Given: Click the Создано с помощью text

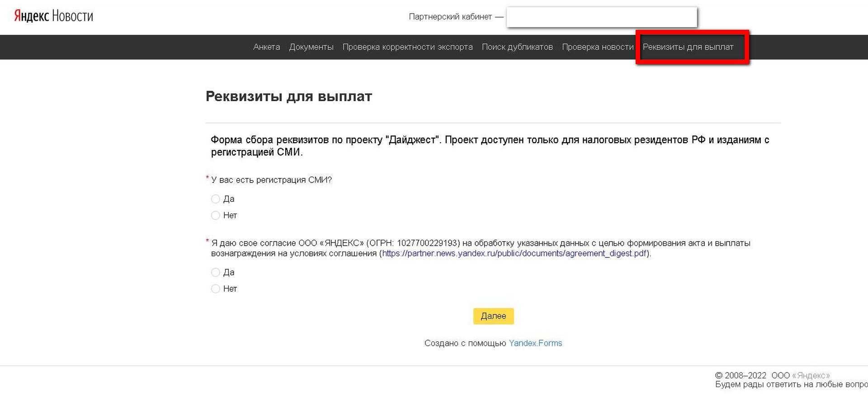Looking at the screenshot, I should (x=465, y=343).
